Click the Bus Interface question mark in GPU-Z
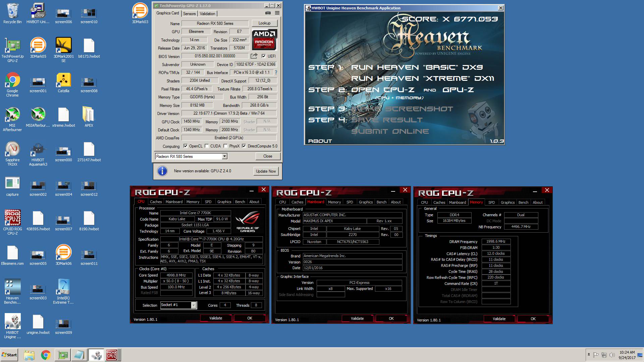Viewport: 644px width, 362px height. tap(276, 72)
